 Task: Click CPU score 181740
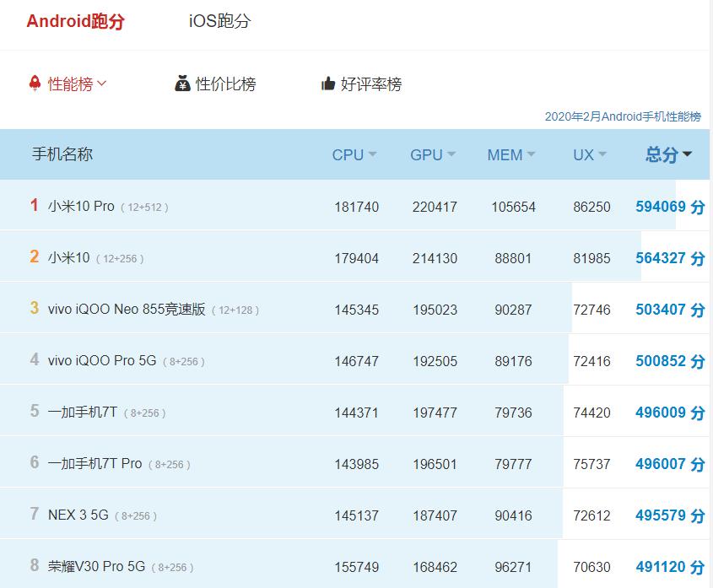(356, 207)
